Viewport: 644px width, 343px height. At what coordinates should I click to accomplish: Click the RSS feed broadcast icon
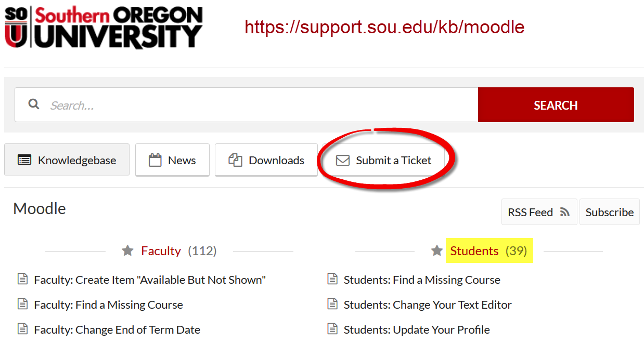563,212
